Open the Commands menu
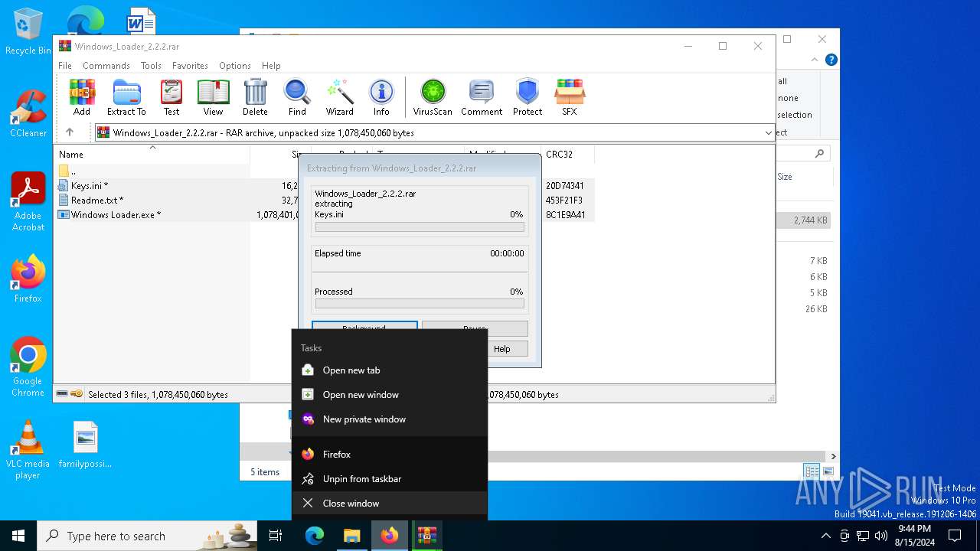 (106, 66)
